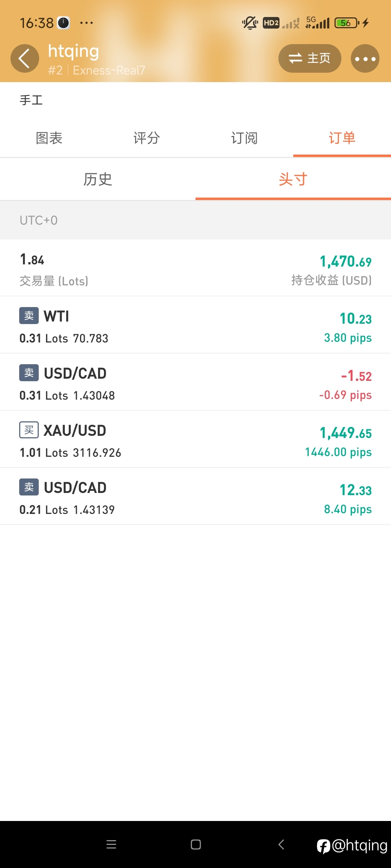The width and height of the screenshot is (391, 868).
Task: Tap the htqing account name
Action: (x=73, y=51)
